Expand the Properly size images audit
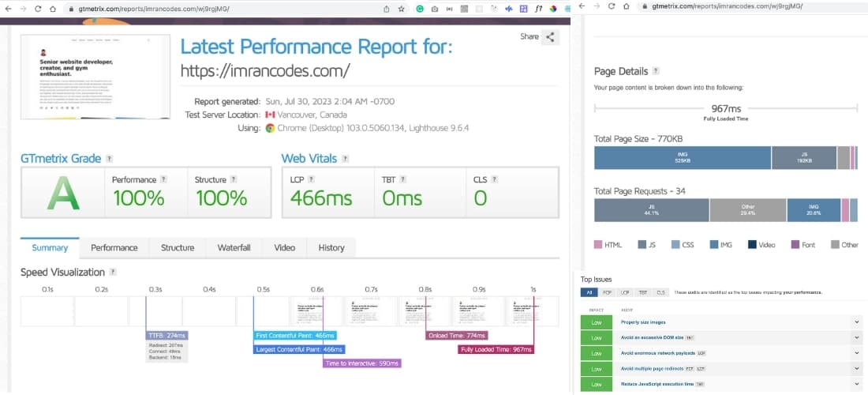 tap(857, 322)
